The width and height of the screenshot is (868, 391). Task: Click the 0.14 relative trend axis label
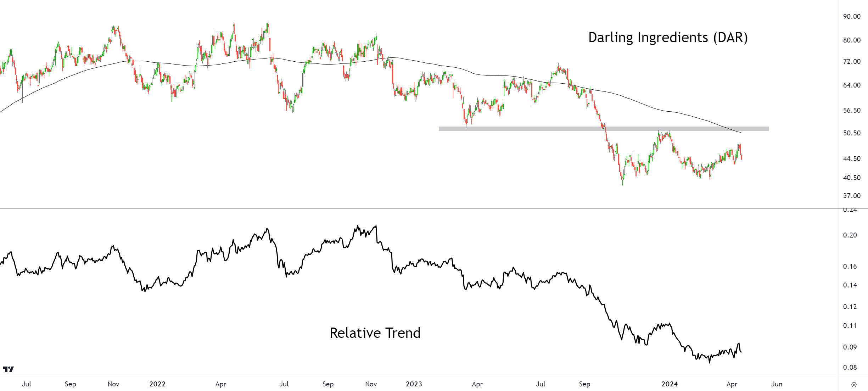[850, 285]
